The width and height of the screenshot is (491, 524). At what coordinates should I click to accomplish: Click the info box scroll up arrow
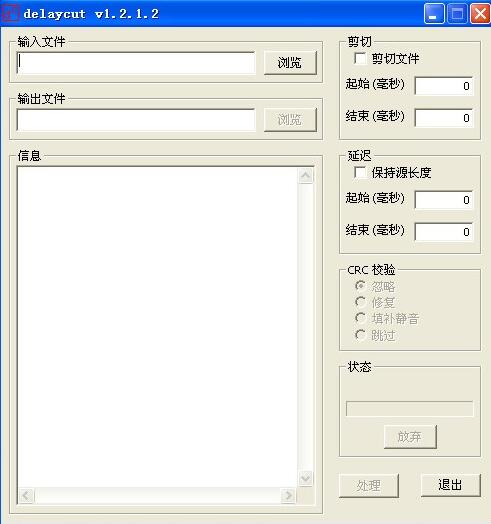click(305, 175)
